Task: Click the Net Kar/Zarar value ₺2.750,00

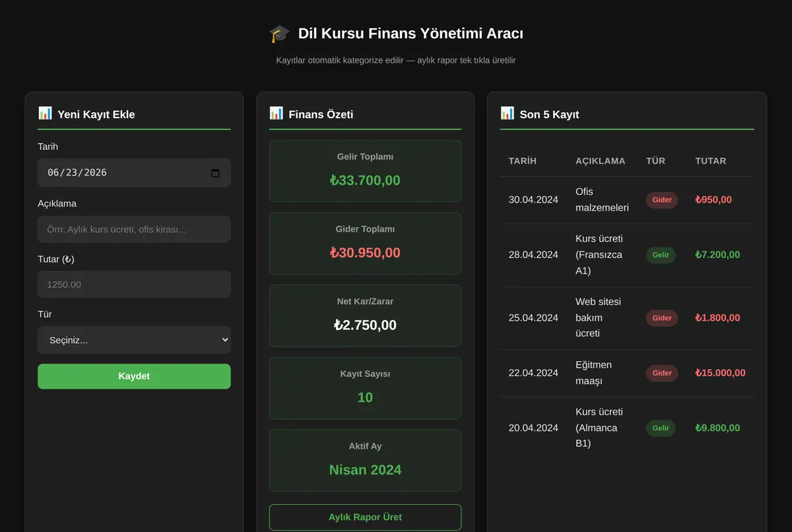Action: pos(365,325)
